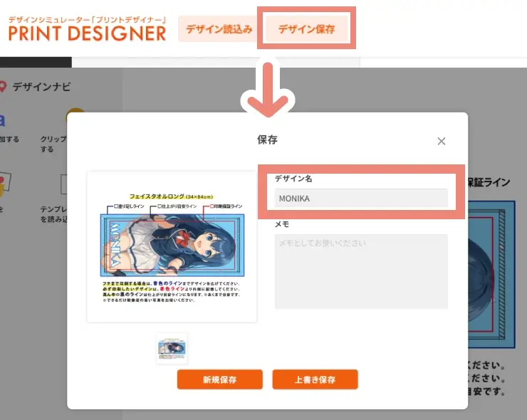Click the デザイン名 label

(293, 179)
